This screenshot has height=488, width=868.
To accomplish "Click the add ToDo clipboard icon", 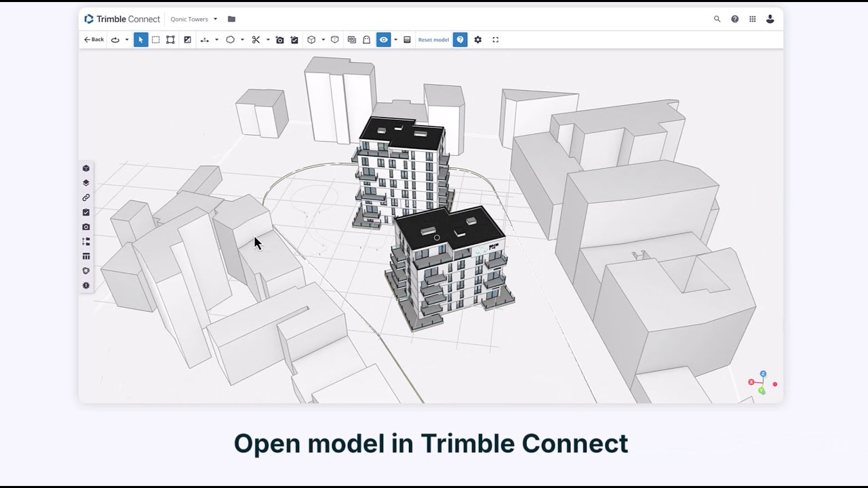I will click(x=294, y=40).
